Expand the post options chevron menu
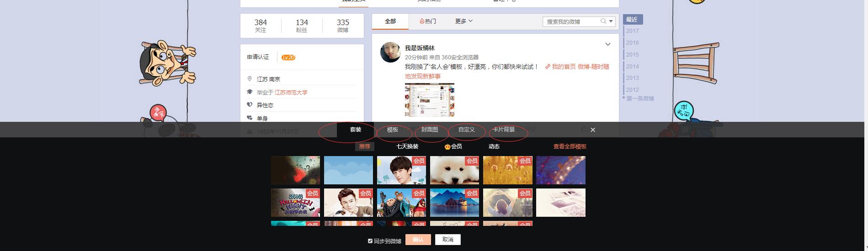The height and width of the screenshot is (251, 868). (x=607, y=44)
